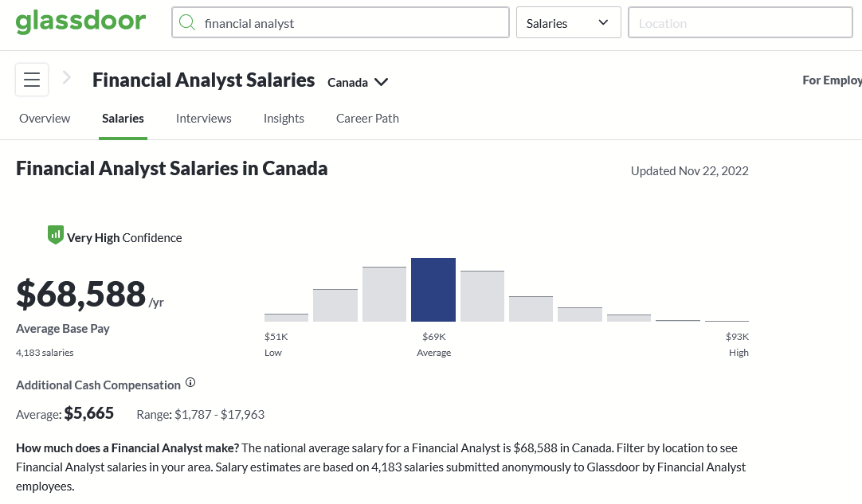This screenshot has height=504, width=862.
Task: Click the Additional Cash Compensation info icon
Action: [190, 383]
